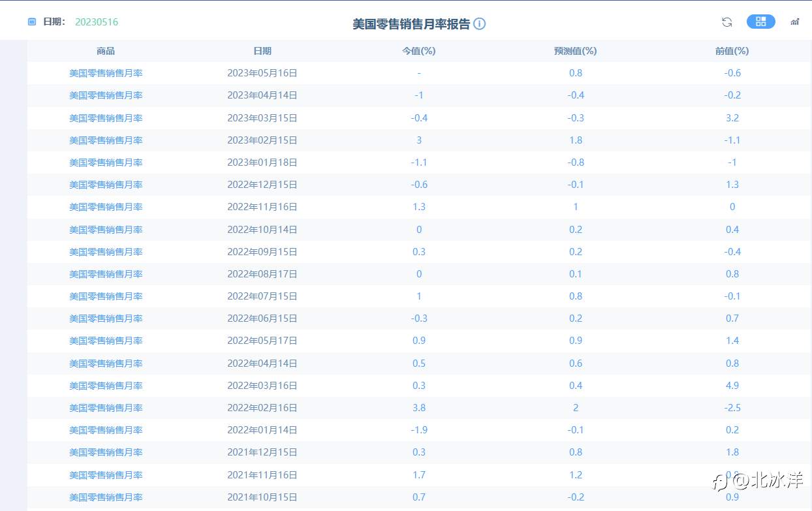
Task: Click 今值 of 3 in 2023年02月15日 row
Action: 419,140
